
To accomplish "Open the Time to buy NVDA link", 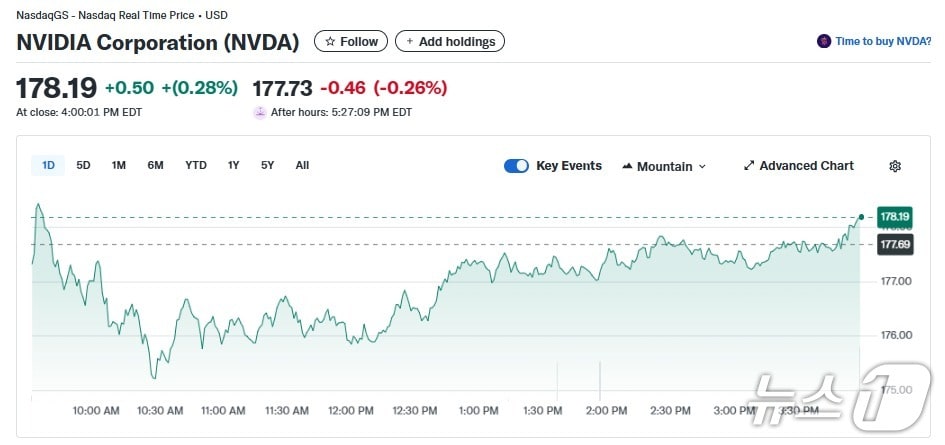I will point(882,41).
